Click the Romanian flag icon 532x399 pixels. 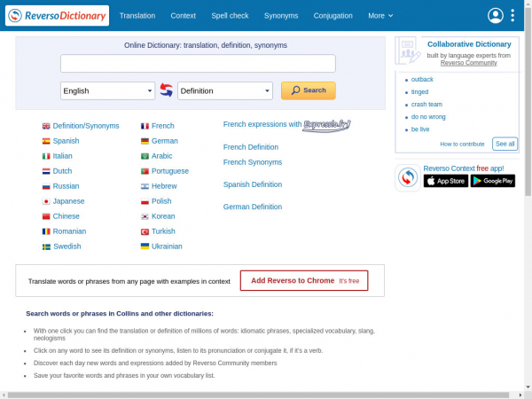tap(46, 231)
